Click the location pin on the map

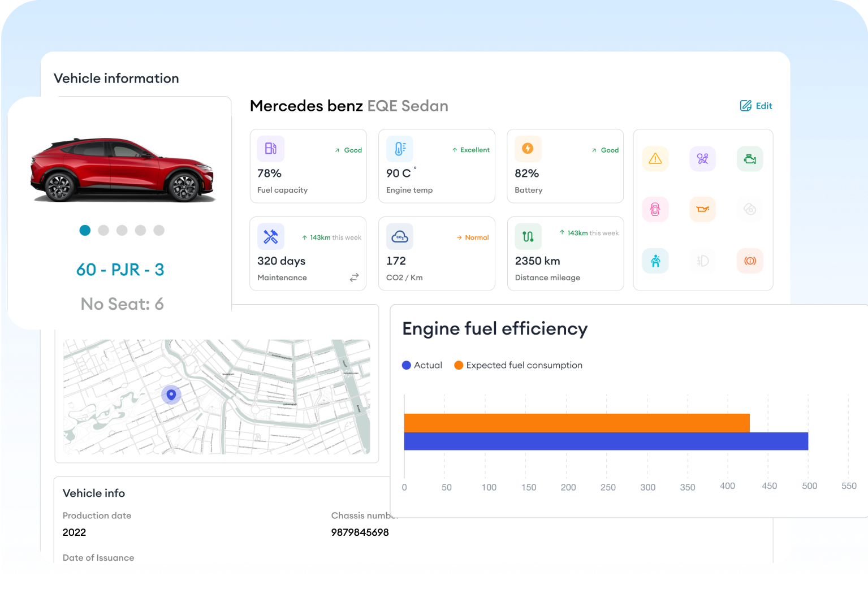[171, 394]
